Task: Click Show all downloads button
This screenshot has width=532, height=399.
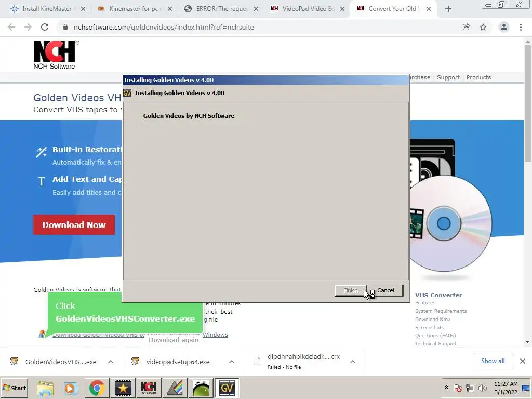Action: pos(493,361)
